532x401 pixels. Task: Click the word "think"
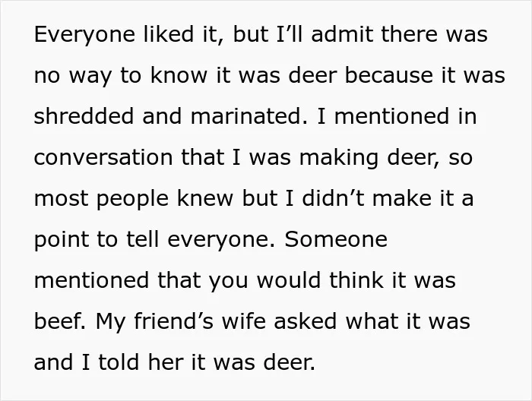click(x=358, y=280)
